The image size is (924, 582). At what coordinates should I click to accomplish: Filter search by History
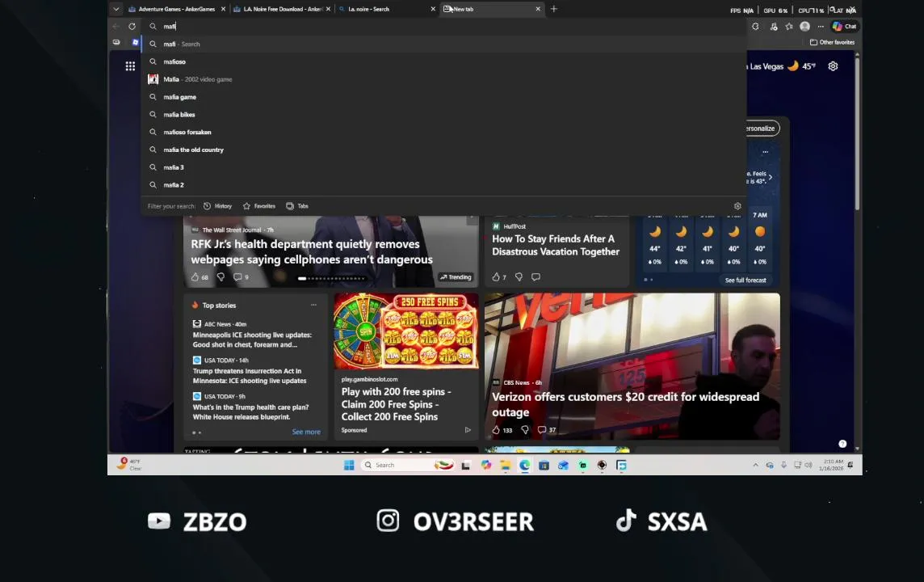[217, 206]
